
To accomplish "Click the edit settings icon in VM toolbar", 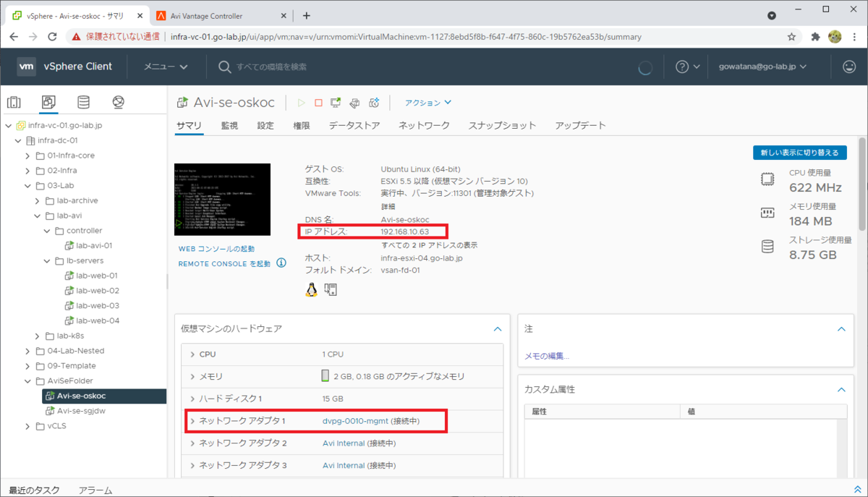I will (x=354, y=103).
